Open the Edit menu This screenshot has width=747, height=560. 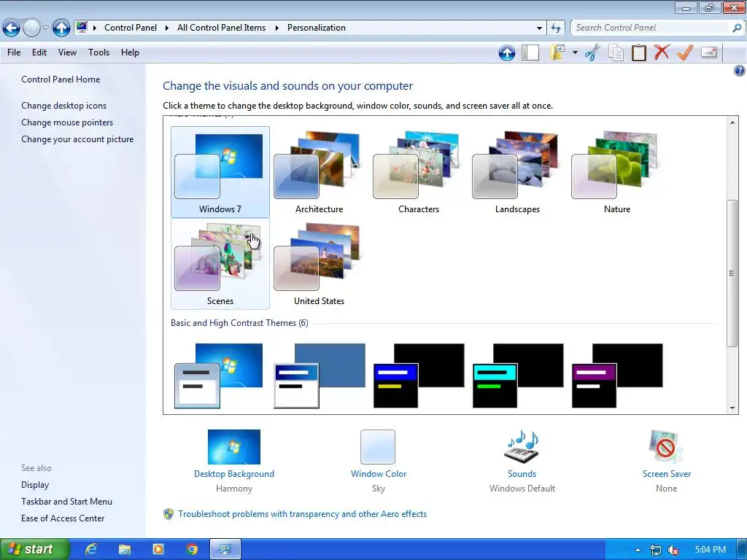[x=39, y=52]
